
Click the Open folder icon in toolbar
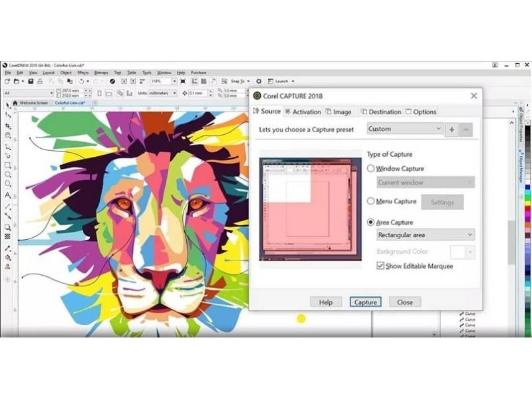tap(17, 81)
